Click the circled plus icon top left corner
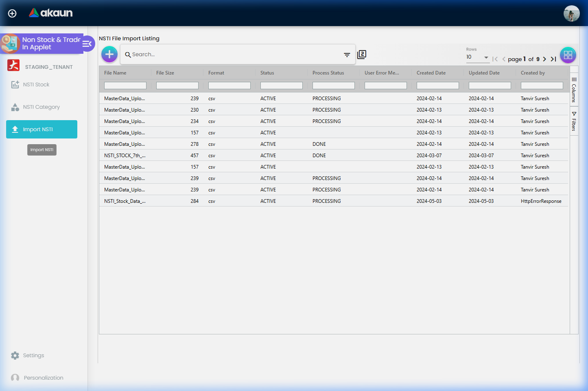This screenshot has width=588, height=391. tap(12, 13)
